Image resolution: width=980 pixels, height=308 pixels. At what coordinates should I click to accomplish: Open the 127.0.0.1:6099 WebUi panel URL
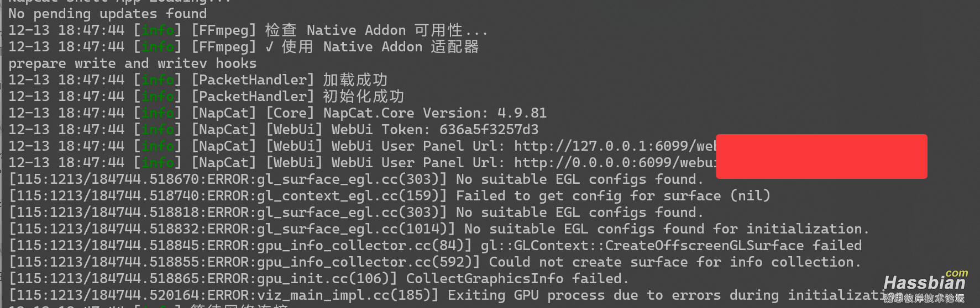click(615, 146)
